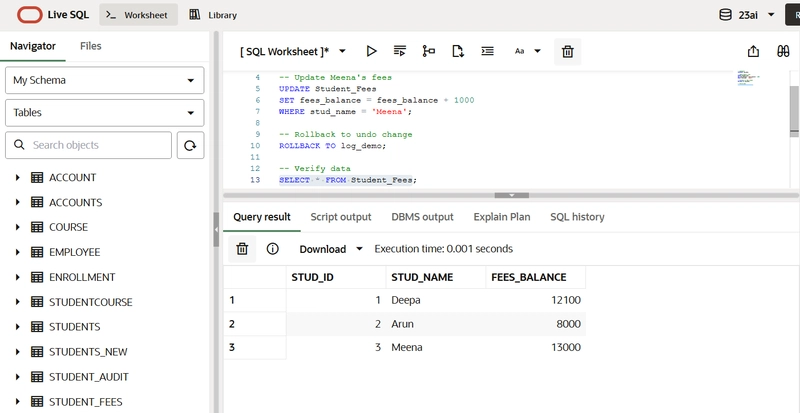Click the Share worksheet icon
The width and height of the screenshot is (800, 413).
(x=754, y=51)
